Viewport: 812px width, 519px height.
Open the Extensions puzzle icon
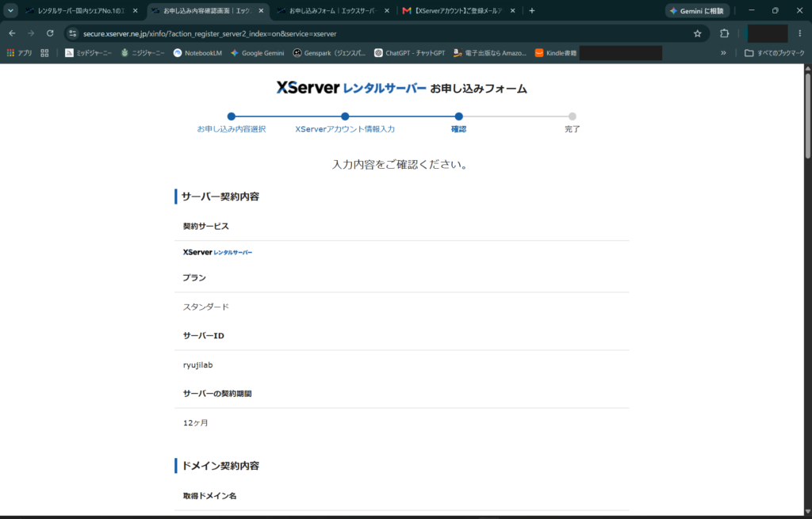pos(725,33)
